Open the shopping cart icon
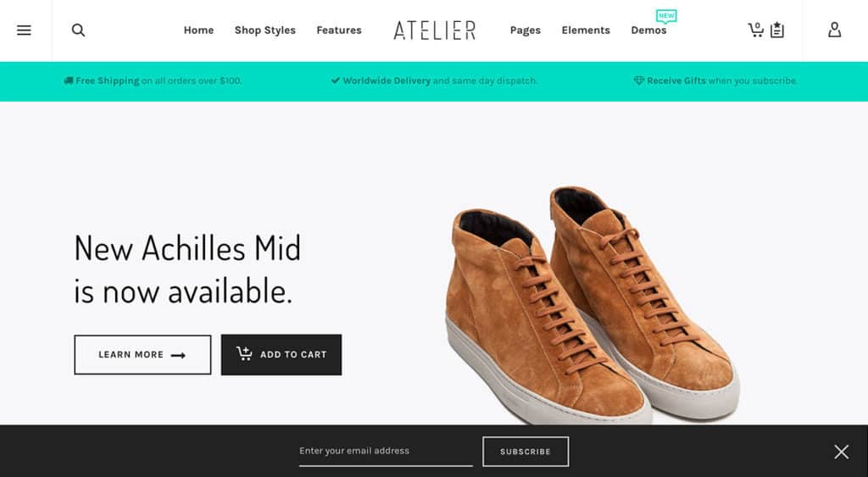Image resolution: width=868 pixels, height=477 pixels. 755,30
